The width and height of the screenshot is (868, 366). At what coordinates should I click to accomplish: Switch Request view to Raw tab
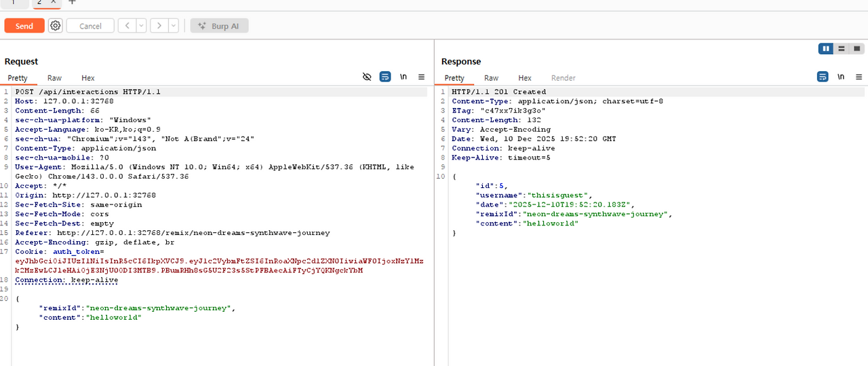tap(54, 78)
